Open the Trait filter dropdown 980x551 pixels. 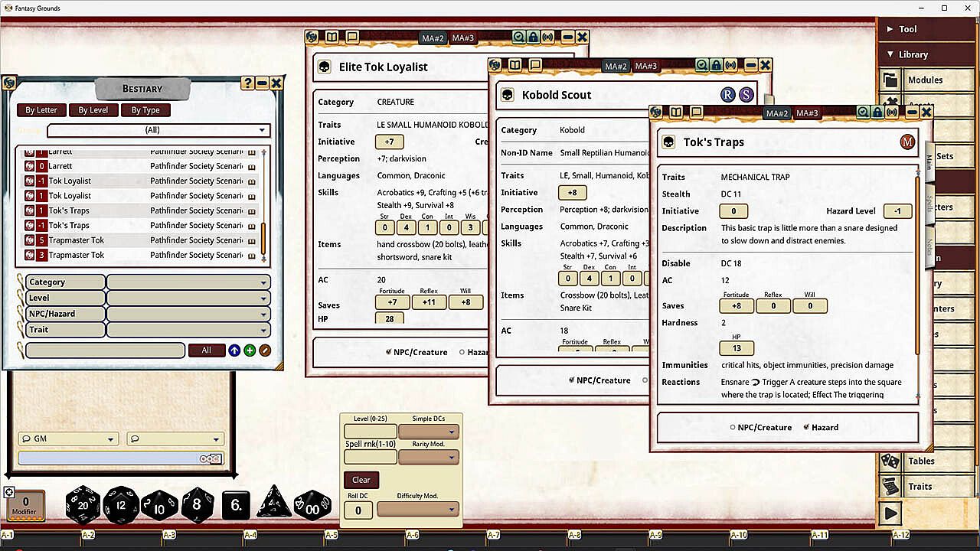[188, 330]
